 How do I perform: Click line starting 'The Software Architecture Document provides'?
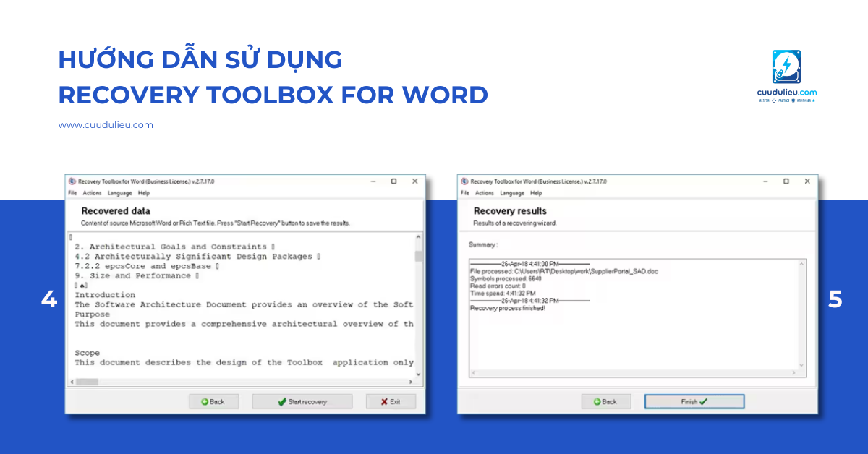click(244, 304)
